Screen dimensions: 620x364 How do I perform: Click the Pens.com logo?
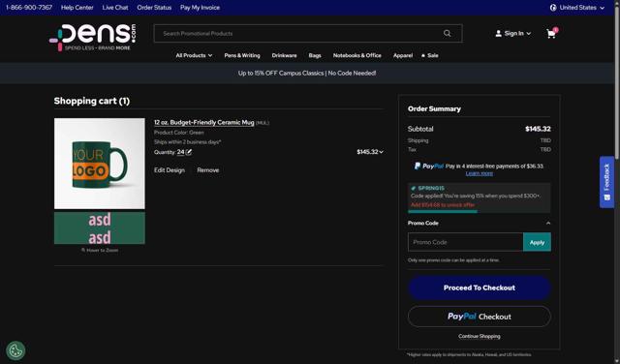pos(93,37)
